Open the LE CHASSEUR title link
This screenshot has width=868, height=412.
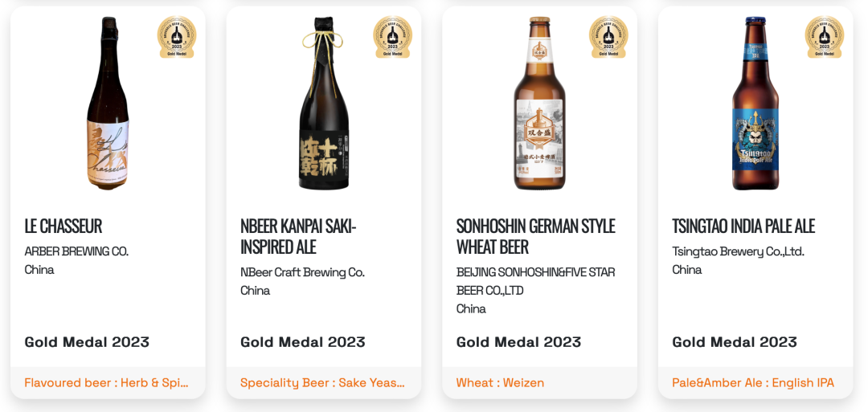click(63, 226)
